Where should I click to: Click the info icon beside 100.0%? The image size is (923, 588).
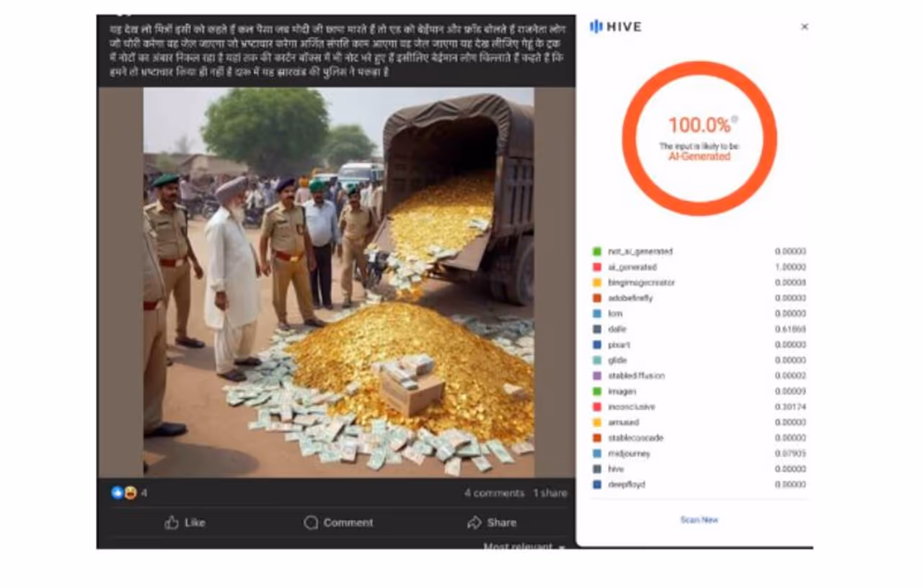pos(735,120)
